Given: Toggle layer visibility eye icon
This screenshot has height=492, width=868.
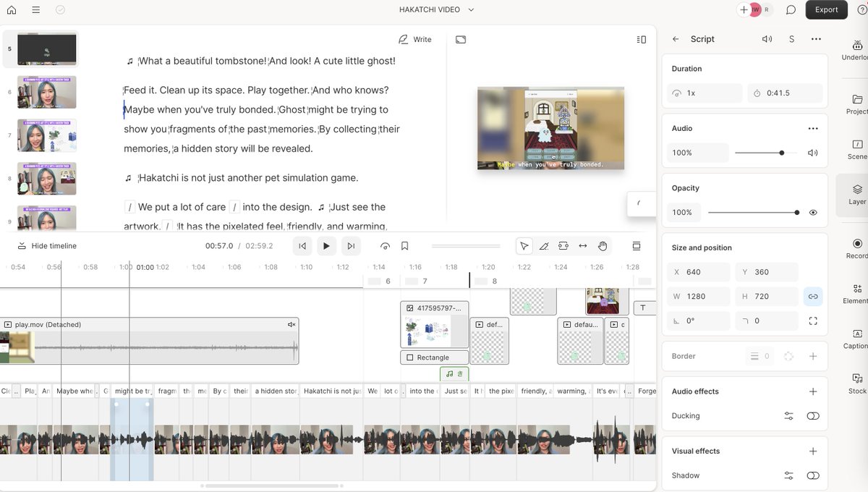Looking at the screenshot, I should click(x=813, y=213).
